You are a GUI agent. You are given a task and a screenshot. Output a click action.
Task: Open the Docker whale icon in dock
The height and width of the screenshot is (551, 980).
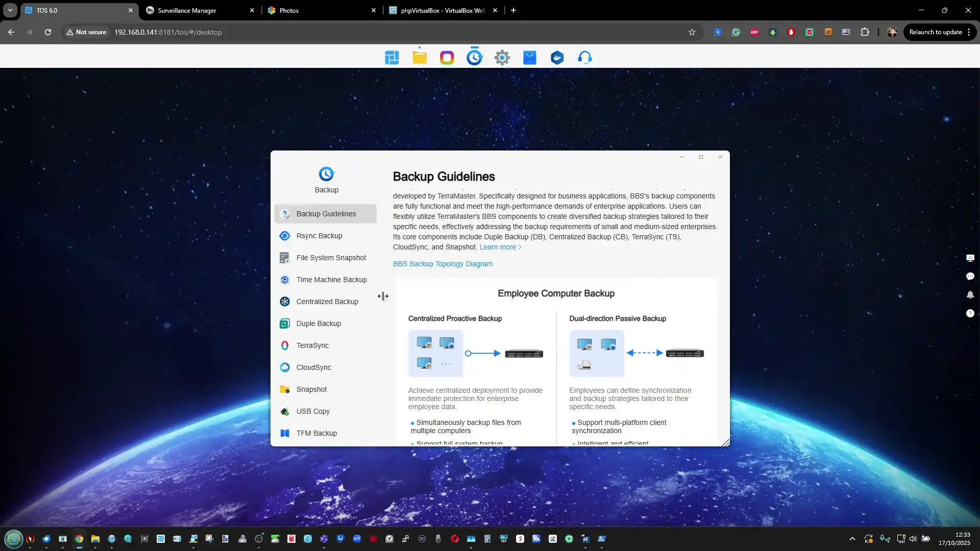[557, 58]
